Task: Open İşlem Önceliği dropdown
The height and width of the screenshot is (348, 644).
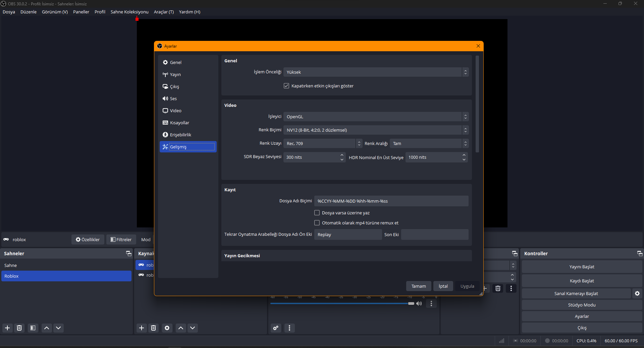Action: point(376,72)
